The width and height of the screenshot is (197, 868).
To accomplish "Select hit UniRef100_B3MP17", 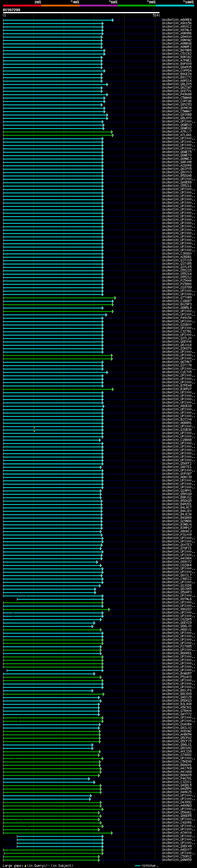I will [177, 528].
